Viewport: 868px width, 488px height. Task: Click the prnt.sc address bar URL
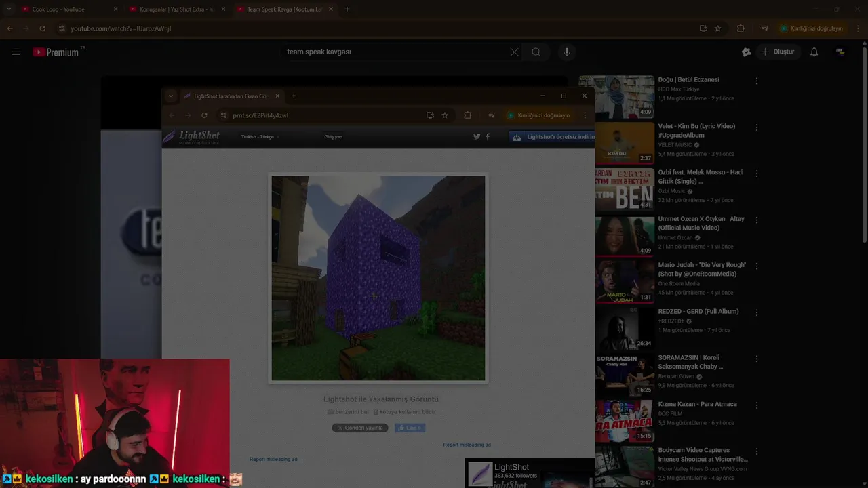coord(260,115)
